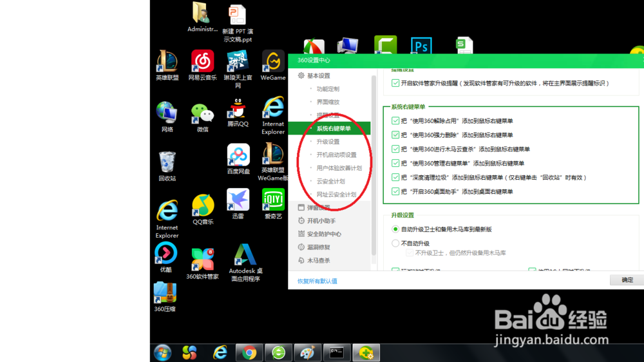Open the colorful 360 pinwheel taskbar icon
Screen dimensions: 644x362
coord(189,352)
